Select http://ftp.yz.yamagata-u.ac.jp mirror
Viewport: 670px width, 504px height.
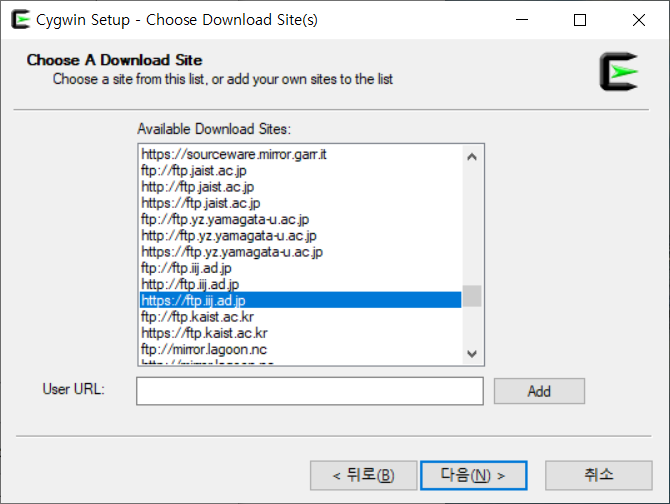coord(300,235)
